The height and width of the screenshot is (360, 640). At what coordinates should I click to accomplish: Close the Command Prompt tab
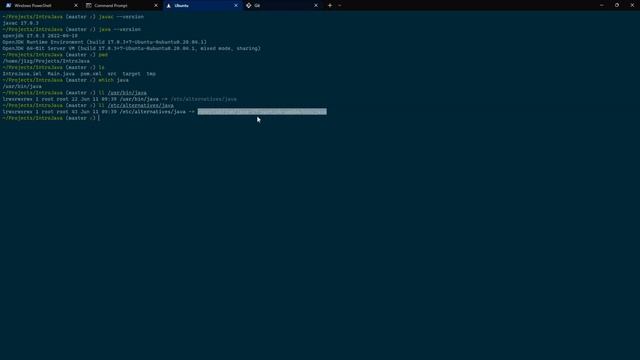click(x=156, y=6)
